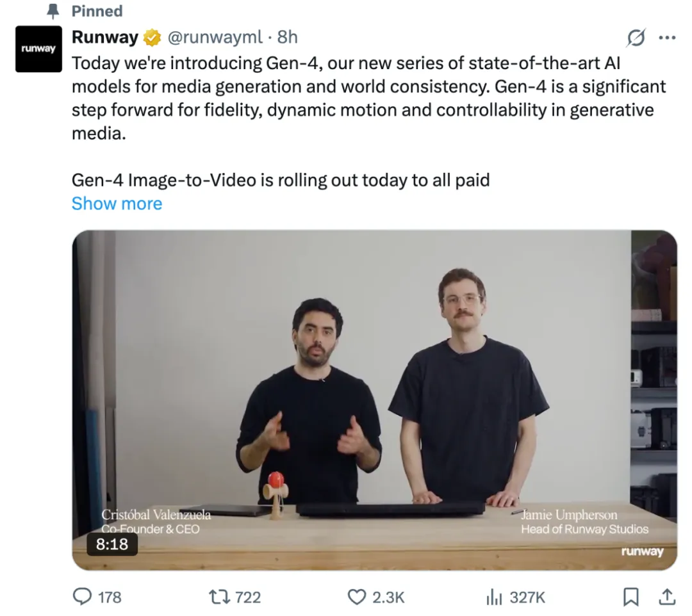Click the gold verified badge
The height and width of the screenshot is (616, 692).
pos(152,38)
